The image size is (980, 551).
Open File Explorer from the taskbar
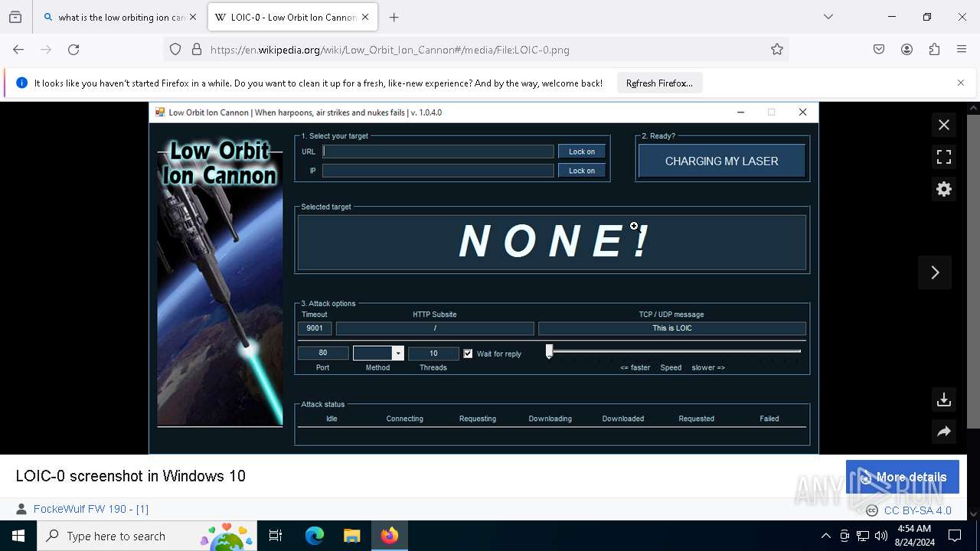(x=351, y=536)
